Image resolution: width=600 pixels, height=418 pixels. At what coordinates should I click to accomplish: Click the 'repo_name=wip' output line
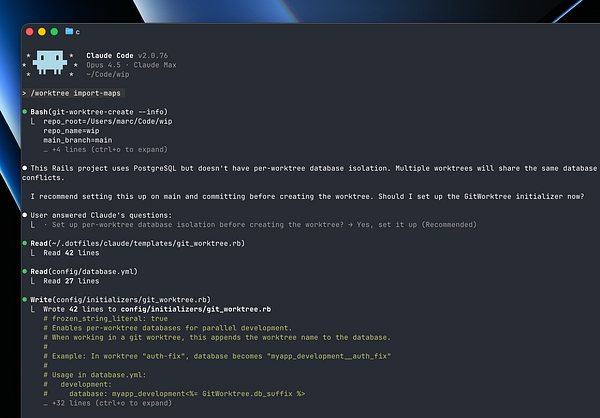point(71,131)
